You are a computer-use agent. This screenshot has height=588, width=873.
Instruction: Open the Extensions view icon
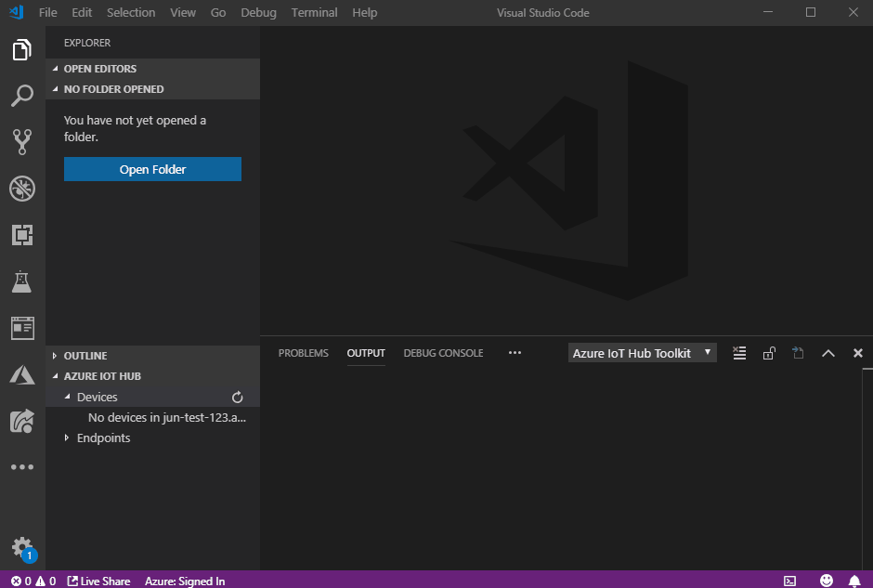pyautogui.click(x=21, y=235)
